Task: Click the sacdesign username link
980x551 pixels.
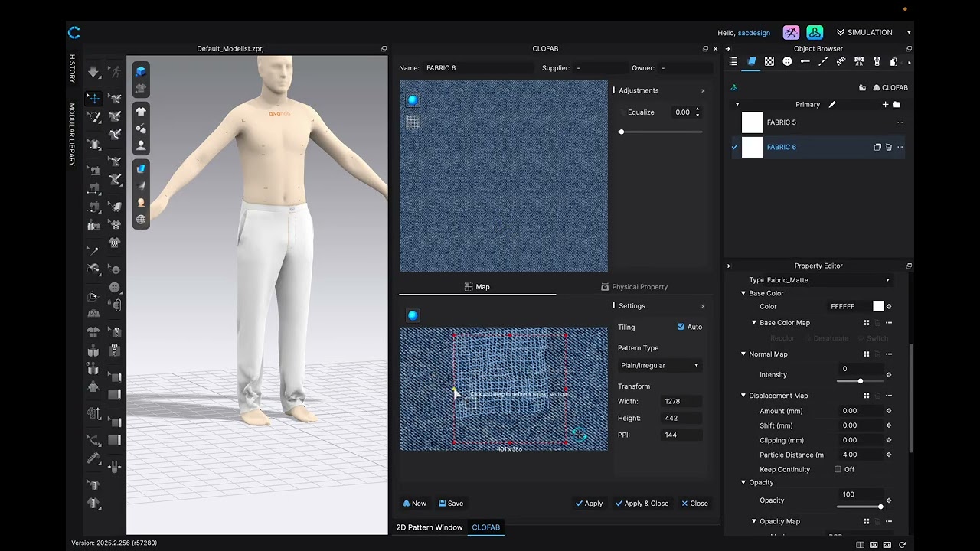Action: [754, 33]
